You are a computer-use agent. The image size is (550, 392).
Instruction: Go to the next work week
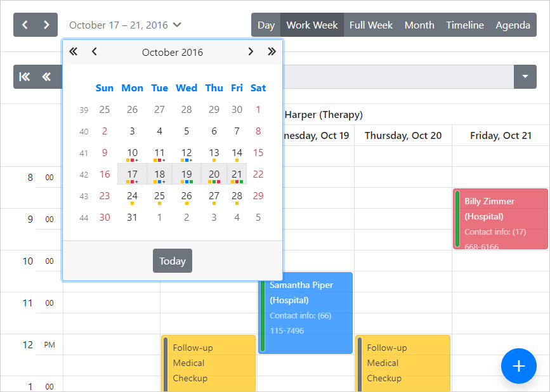(x=46, y=25)
